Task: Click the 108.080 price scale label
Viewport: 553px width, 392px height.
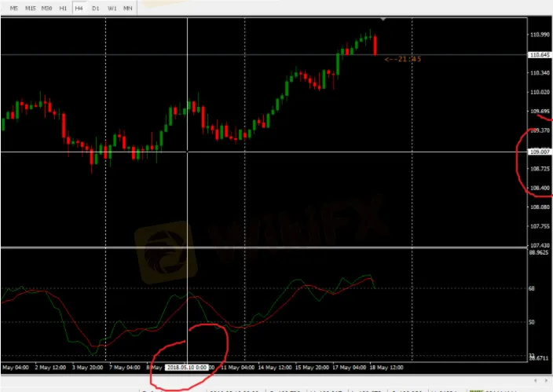Action: 540,207
